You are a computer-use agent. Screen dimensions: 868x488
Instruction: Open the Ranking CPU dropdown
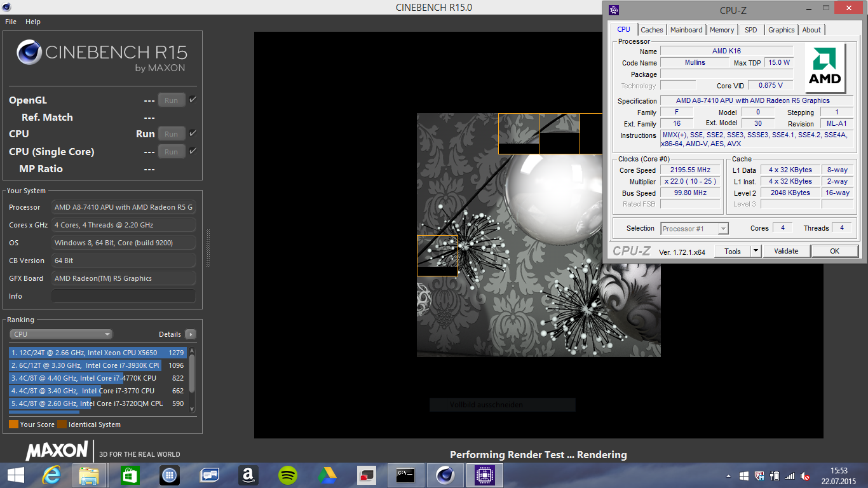click(x=61, y=334)
